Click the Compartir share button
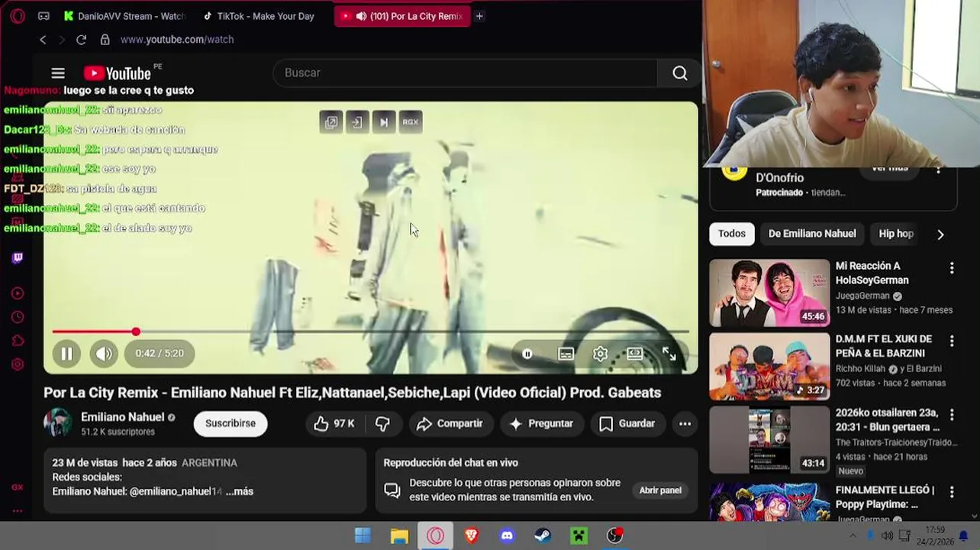Screen dimensions: 980x550 click(x=450, y=423)
